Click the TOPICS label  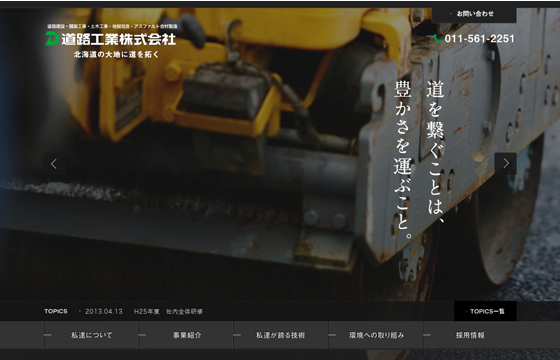pos(56,311)
